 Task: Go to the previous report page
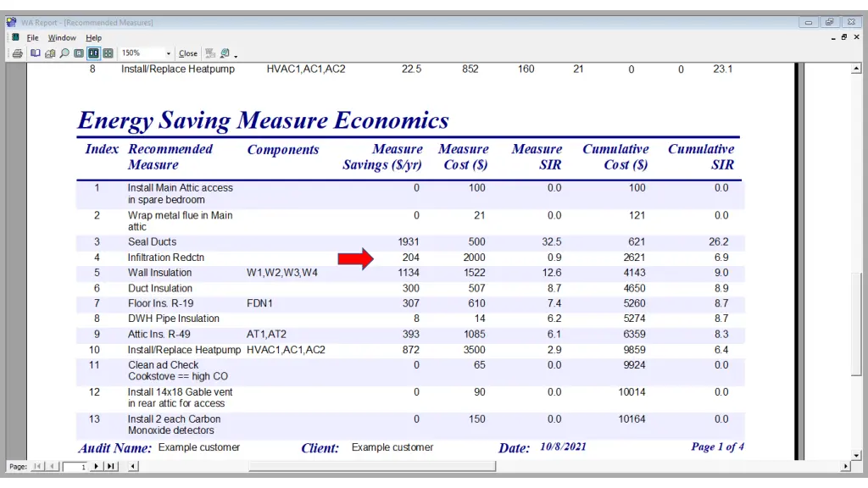pos(52,467)
